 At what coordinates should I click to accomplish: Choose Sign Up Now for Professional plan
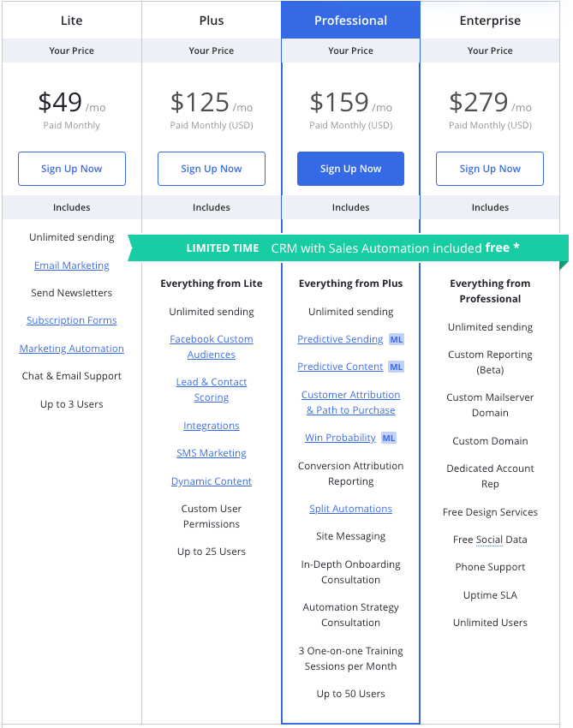[x=350, y=169]
